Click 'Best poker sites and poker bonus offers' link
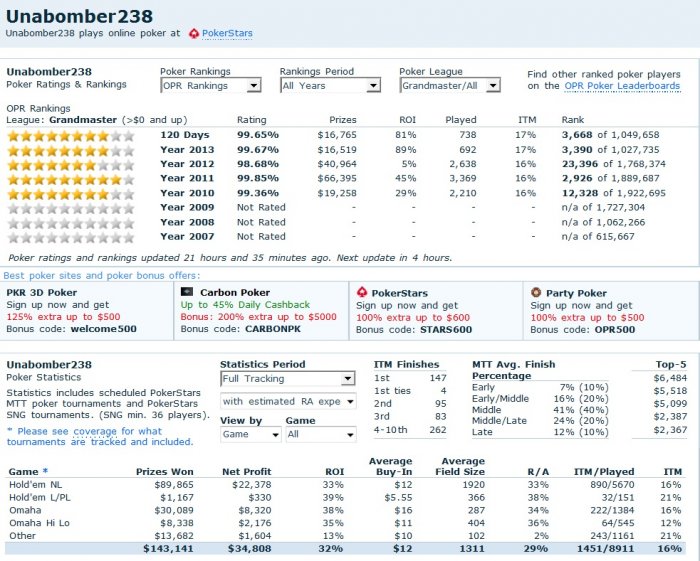The image size is (700, 561). click(x=102, y=275)
